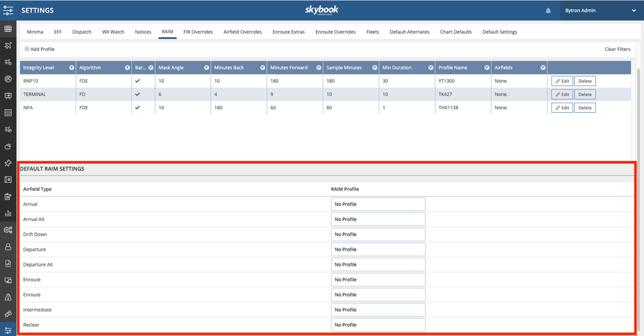Filter the Algorithm column
The image size is (644, 336).
point(127,68)
